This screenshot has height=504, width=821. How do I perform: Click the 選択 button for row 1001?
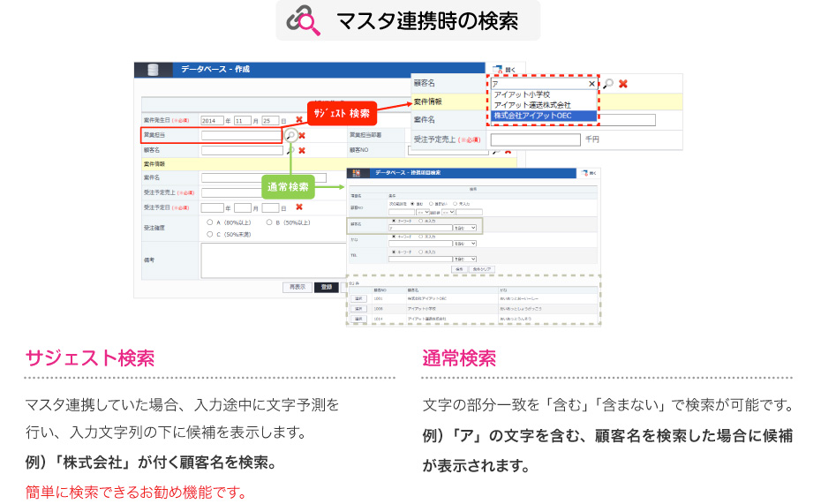click(x=359, y=299)
